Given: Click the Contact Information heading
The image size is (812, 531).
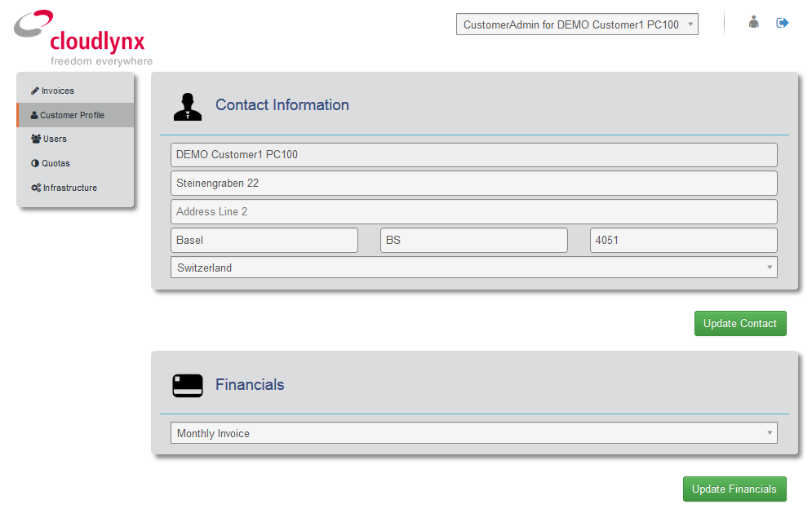Looking at the screenshot, I should tap(282, 105).
